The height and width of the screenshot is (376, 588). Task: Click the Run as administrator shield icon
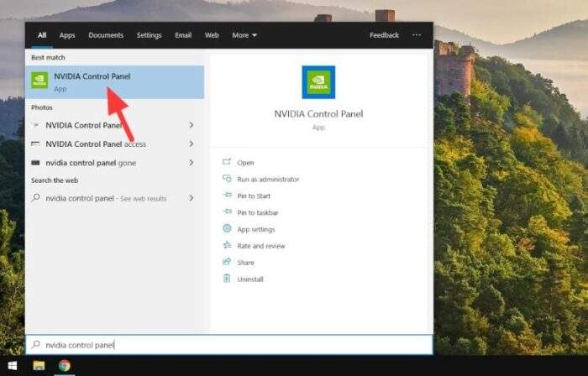pyautogui.click(x=227, y=178)
